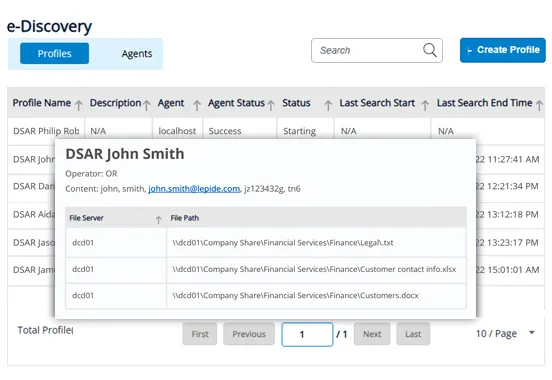Open john.smith@lepide.com email link
The width and height of the screenshot is (552, 380).
coord(194,189)
